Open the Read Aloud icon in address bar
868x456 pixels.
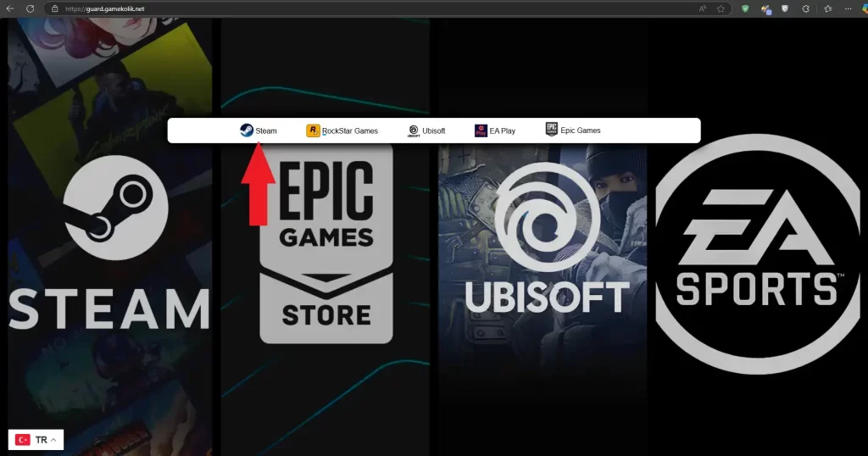pos(703,8)
